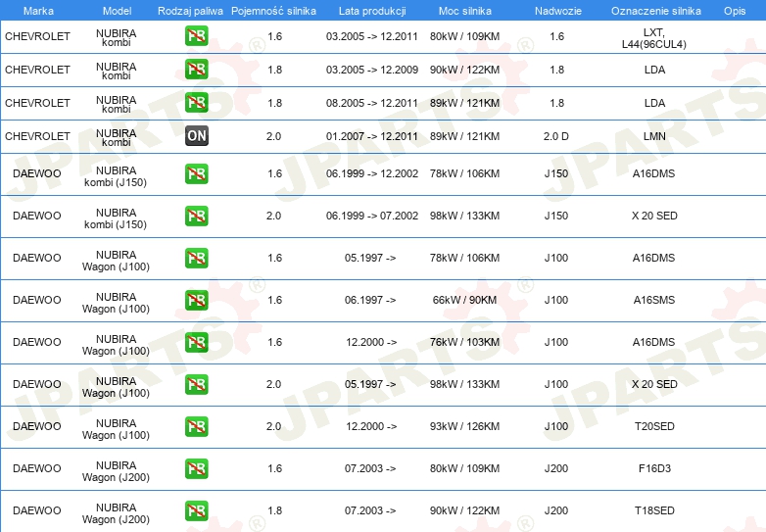Viewport: 766px width, 532px height.
Task: Click the 03.2005 -> 12.2011 production dates
Action: (x=372, y=36)
